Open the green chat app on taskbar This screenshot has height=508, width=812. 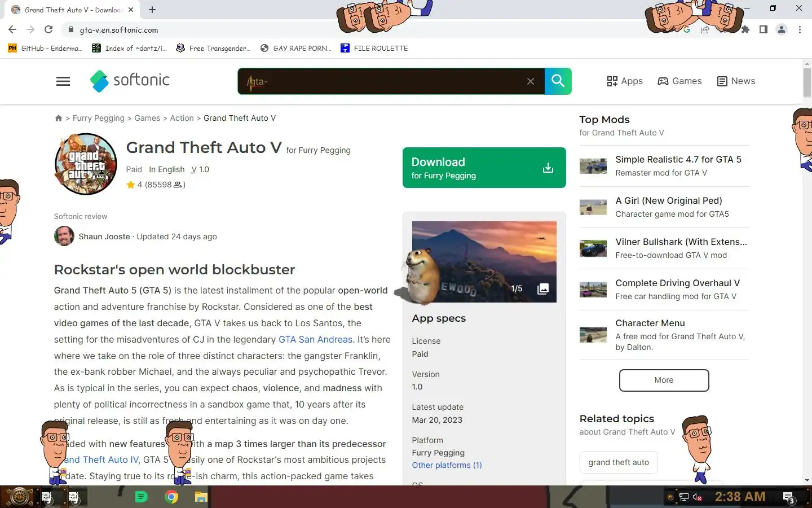[x=141, y=497]
